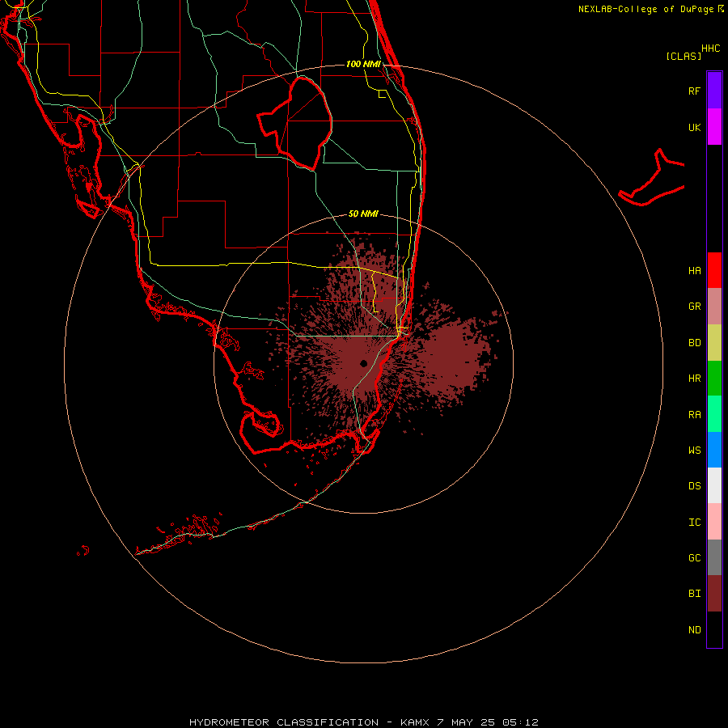
Task: Click the "UK" legend label
Action: tap(694, 127)
